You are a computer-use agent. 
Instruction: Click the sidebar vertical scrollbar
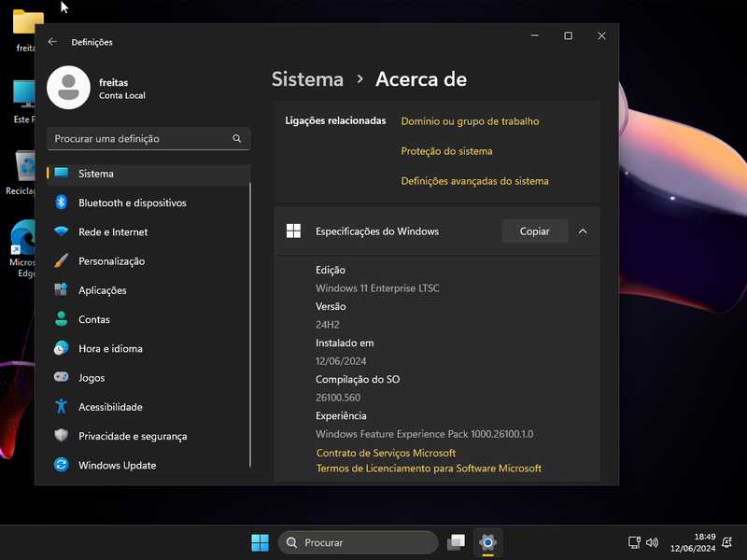point(249,324)
